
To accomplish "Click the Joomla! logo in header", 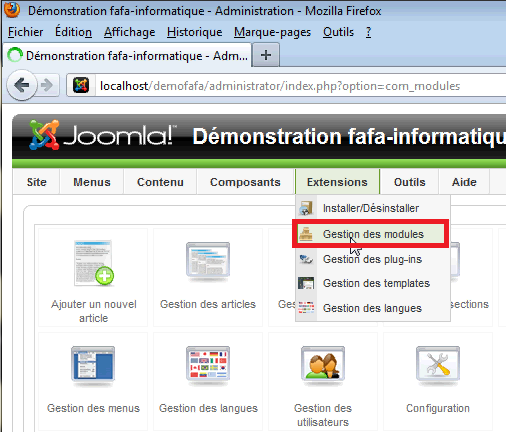I will (102, 135).
